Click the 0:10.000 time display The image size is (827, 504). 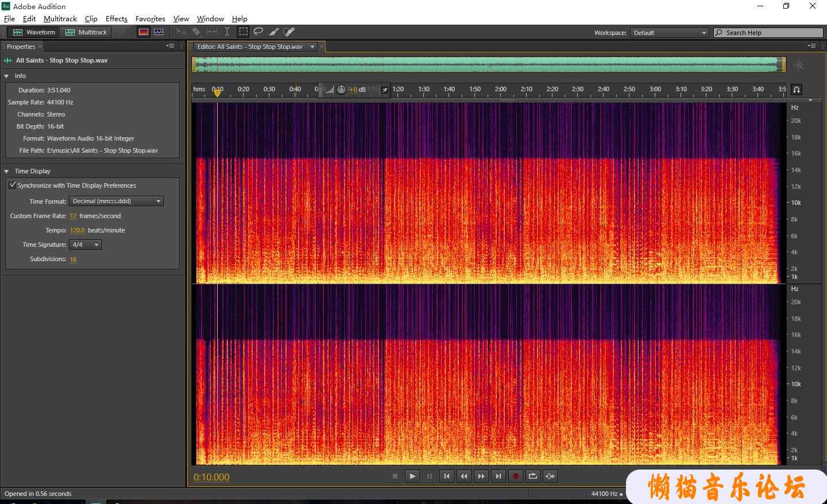click(x=211, y=477)
